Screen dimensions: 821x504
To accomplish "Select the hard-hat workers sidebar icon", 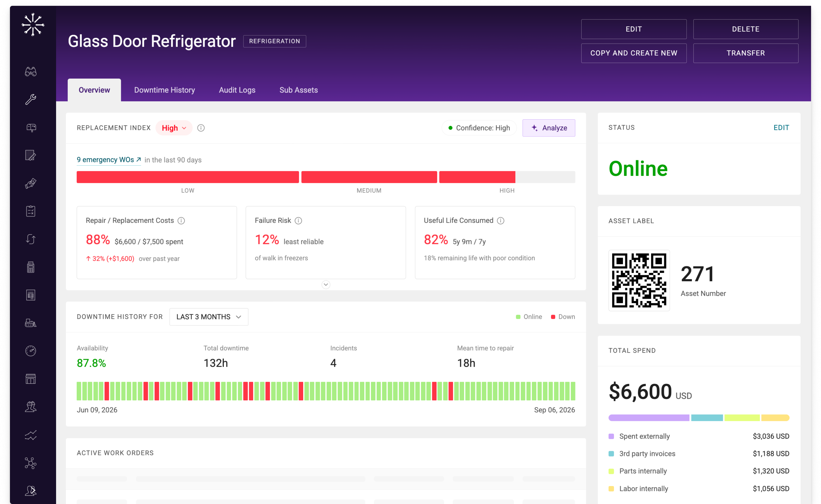I will 31,407.
